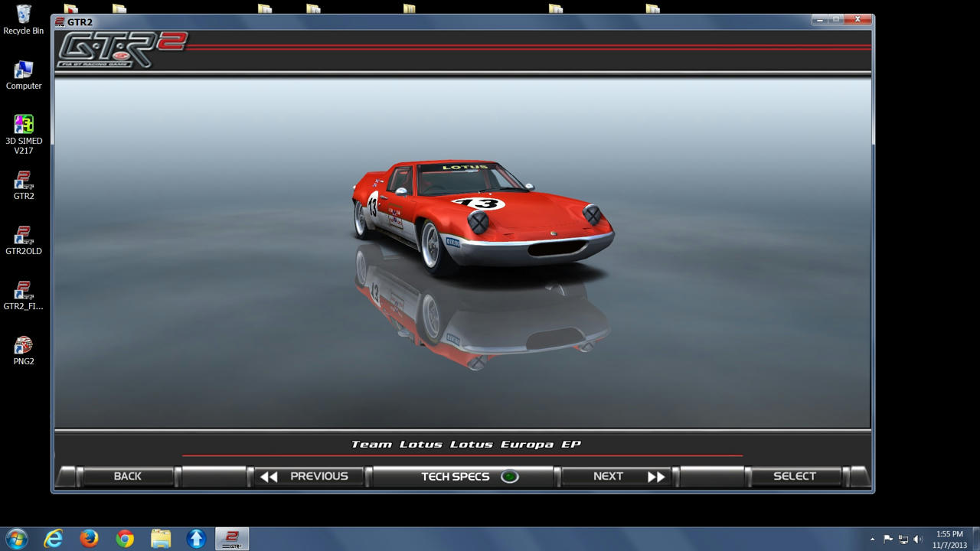
Task: Click the network tray icon
Action: point(903,540)
